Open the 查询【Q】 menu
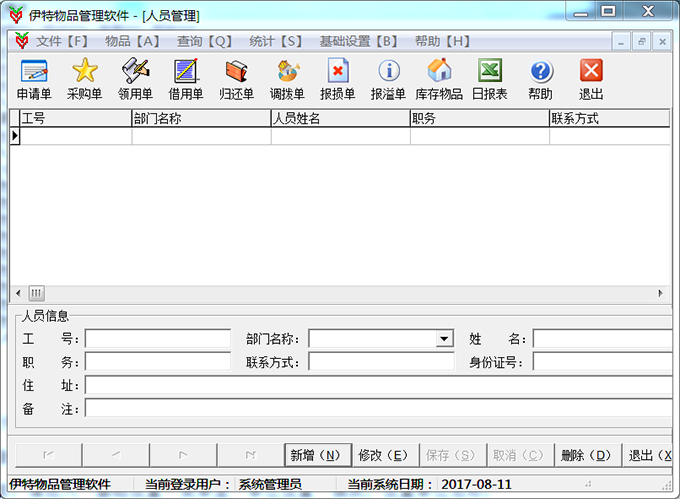The width and height of the screenshot is (680, 499). pos(204,42)
